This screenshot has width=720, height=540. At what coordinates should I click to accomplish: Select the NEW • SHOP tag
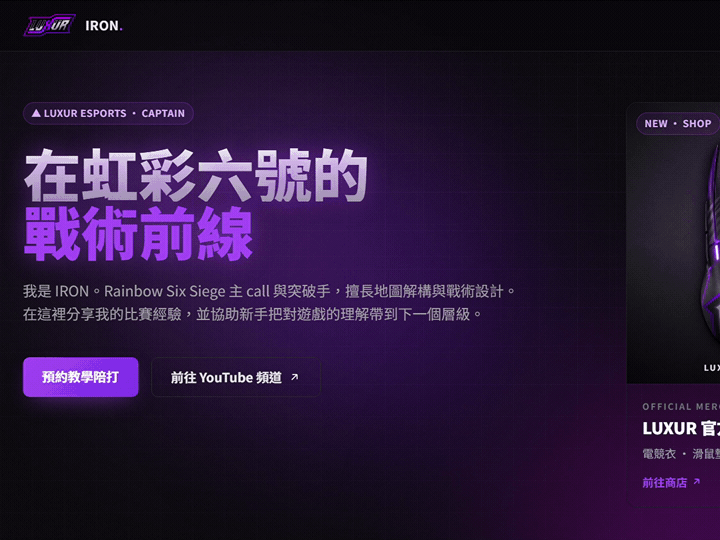[678, 124]
